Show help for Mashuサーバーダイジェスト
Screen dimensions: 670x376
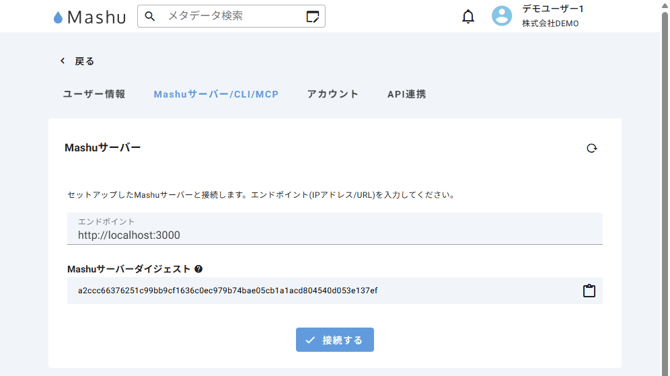pyautogui.click(x=198, y=269)
